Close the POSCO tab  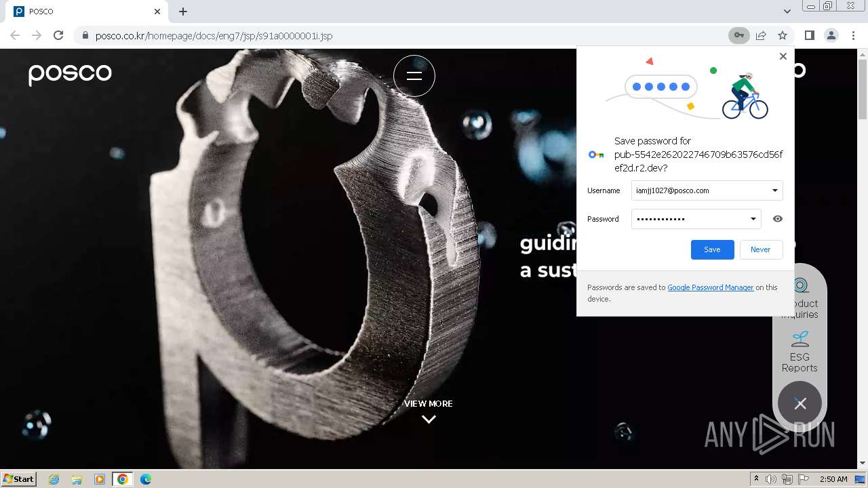[157, 12]
